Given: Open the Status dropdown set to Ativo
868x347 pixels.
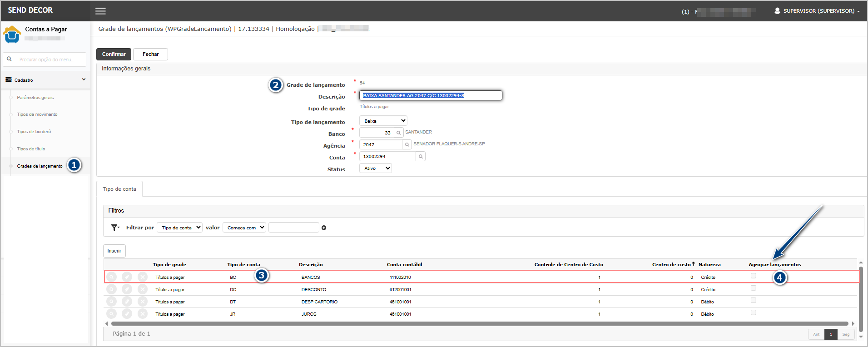Looking at the screenshot, I should [x=375, y=169].
